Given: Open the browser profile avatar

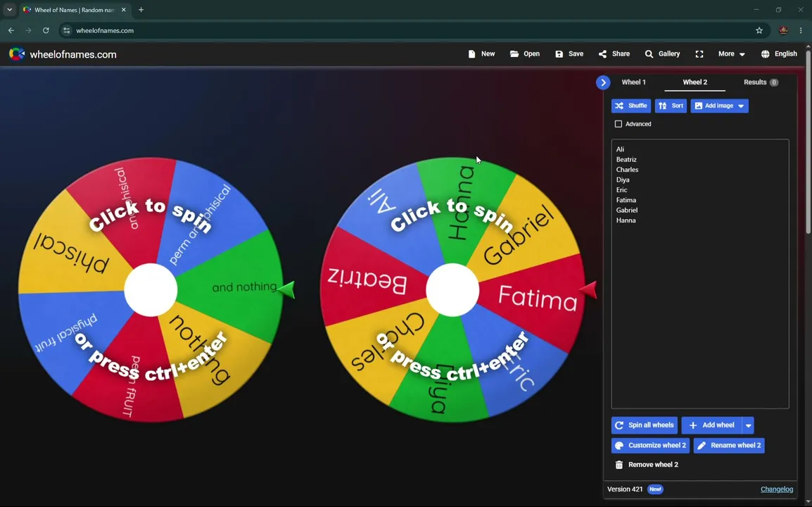Looking at the screenshot, I should 783,30.
